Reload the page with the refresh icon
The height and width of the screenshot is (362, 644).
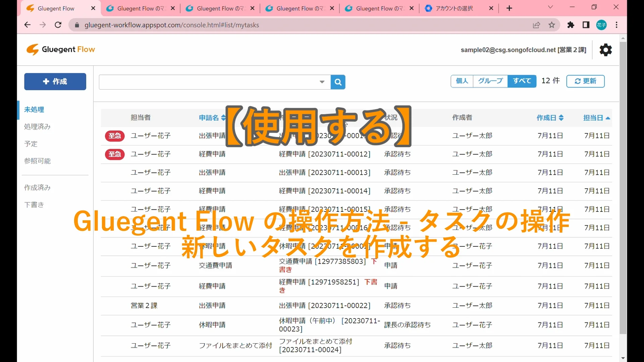point(58,25)
